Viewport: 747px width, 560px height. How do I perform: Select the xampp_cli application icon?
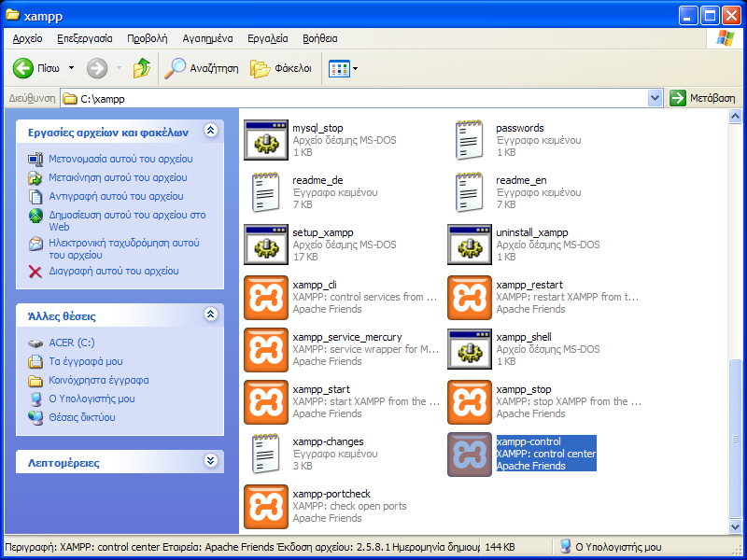click(x=266, y=297)
